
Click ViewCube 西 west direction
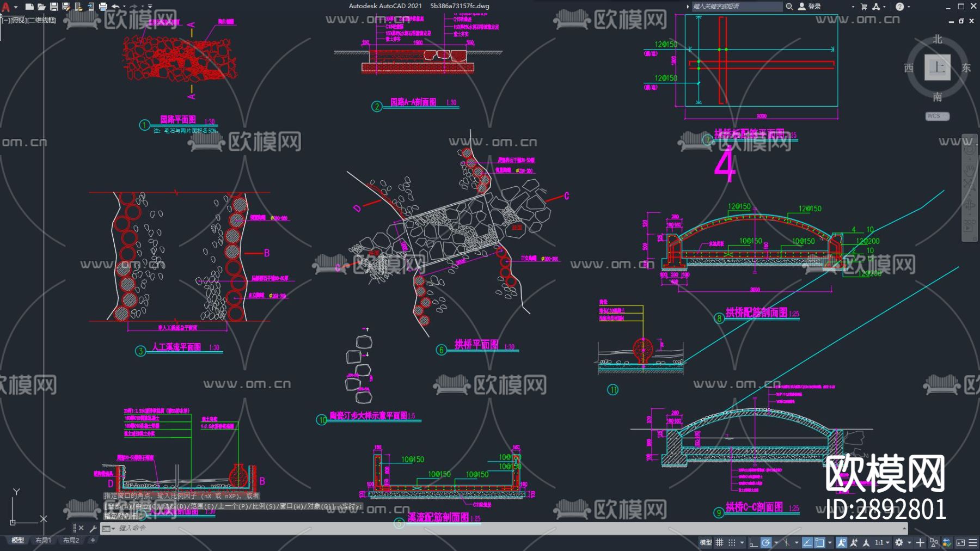909,68
